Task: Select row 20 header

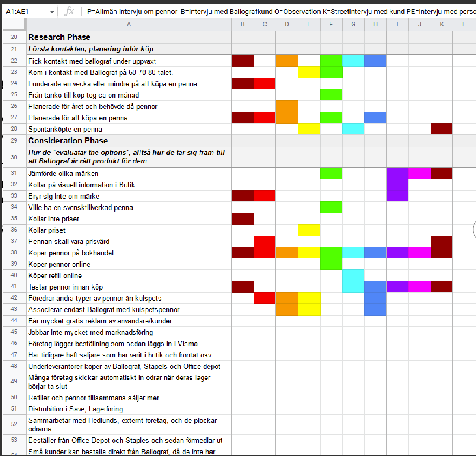Action: click(x=14, y=37)
